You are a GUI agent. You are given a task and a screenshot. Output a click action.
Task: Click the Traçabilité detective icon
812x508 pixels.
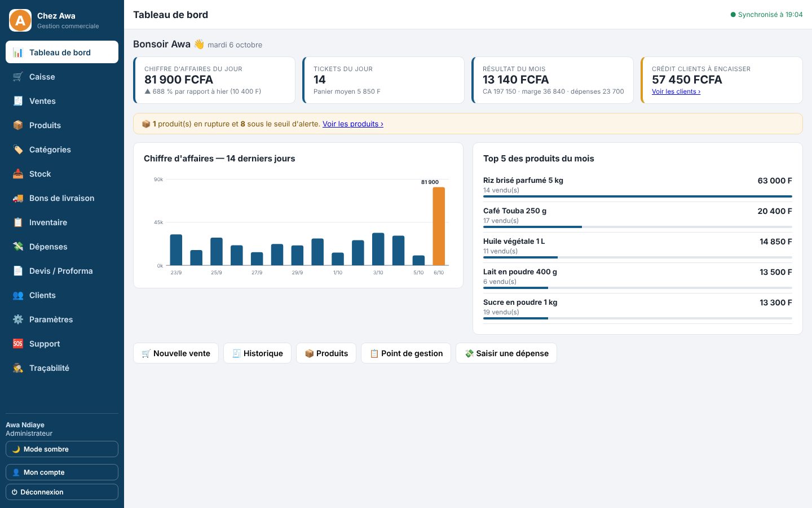click(18, 368)
